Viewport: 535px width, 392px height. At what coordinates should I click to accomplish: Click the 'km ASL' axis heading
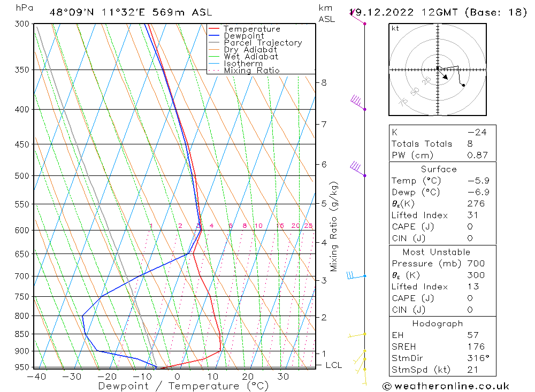[x=326, y=14]
